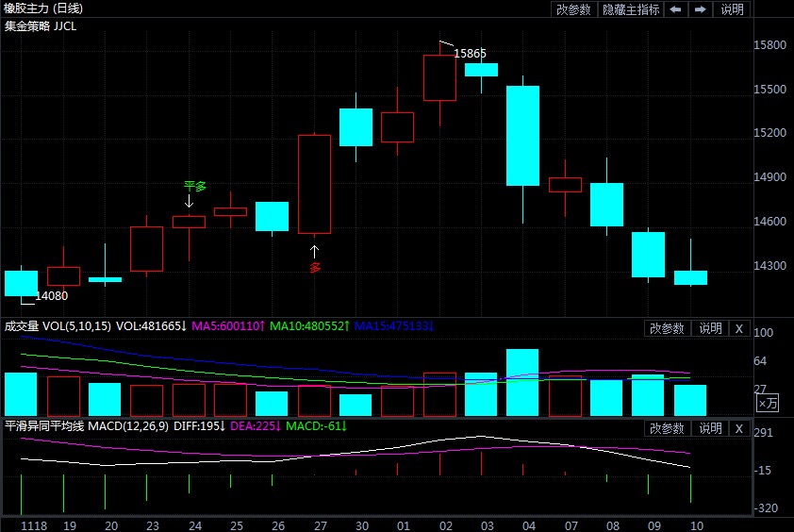Viewport: 794px width, 532px height.
Task: Click the left arrow navigation button
Action: click(676, 9)
